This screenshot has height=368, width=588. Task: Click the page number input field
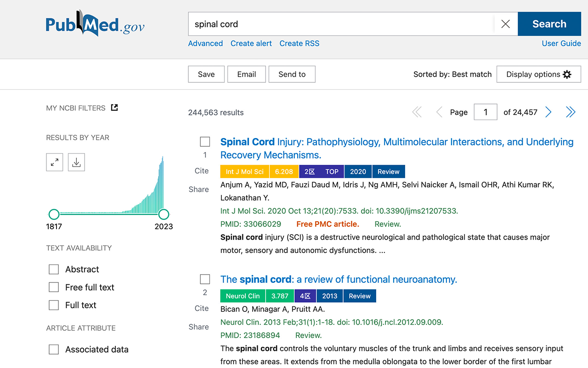click(x=485, y=112)
